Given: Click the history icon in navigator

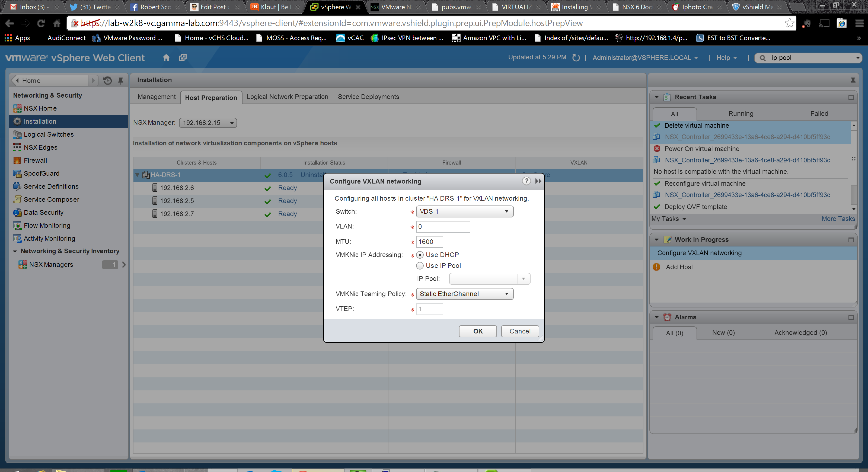Looking at the screenshot, I should coord(107,81).
